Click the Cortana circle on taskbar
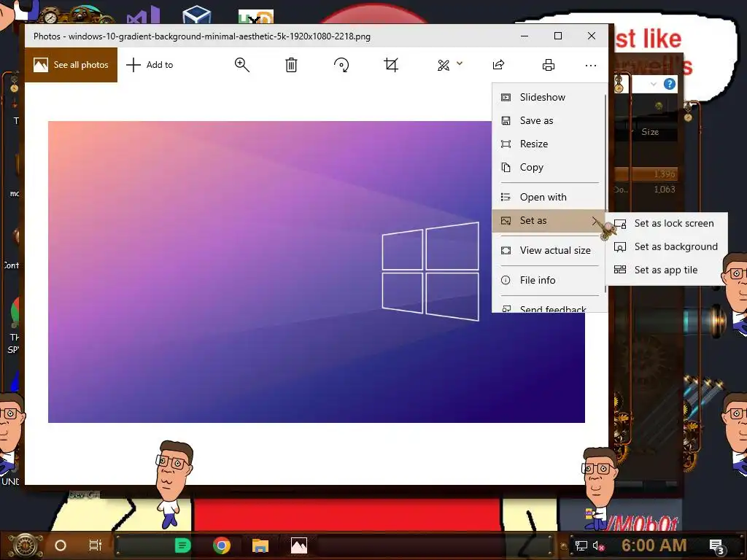747x560 pixels. 61,545
